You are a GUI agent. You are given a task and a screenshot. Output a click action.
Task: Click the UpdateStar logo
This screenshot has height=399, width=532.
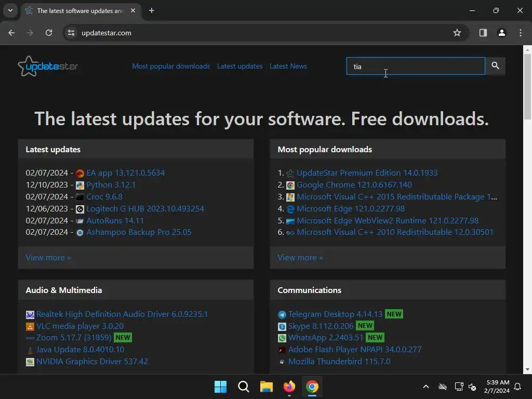[x=48, y=66]
